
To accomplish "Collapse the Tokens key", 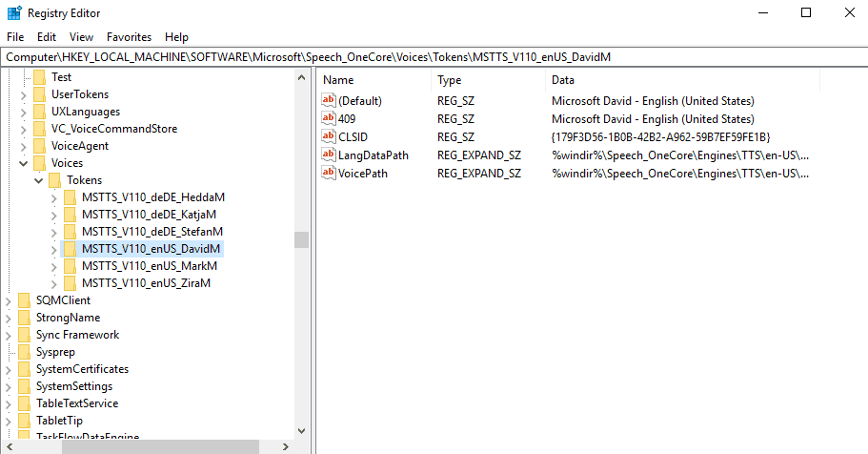I will (x=39, y=180).
